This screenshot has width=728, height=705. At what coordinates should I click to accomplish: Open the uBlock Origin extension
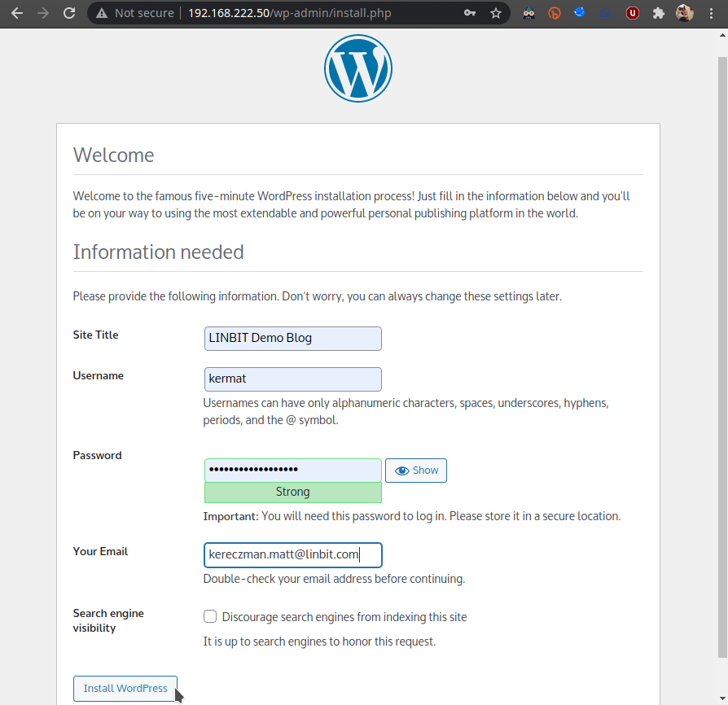click(x=633, y=13)
